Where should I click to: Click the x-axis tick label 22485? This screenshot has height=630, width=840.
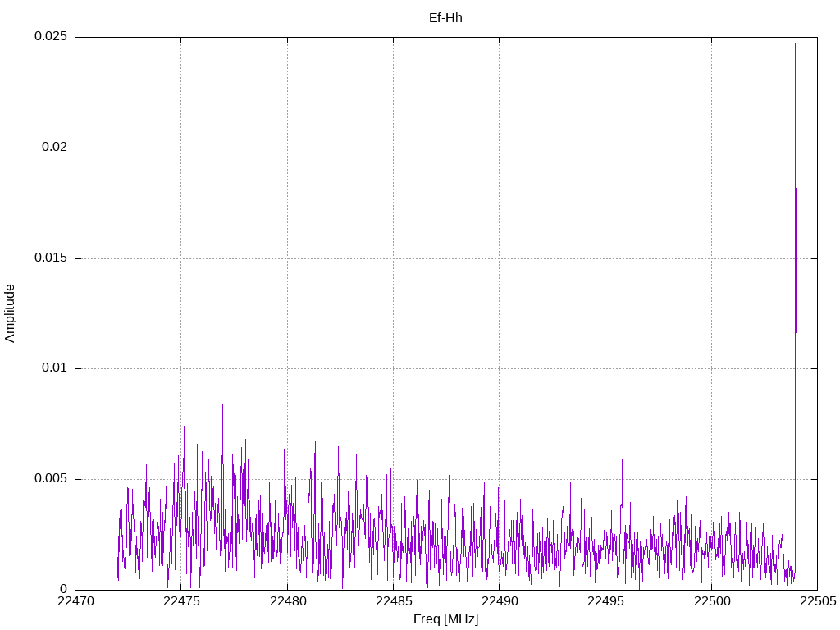click(394, 601)
